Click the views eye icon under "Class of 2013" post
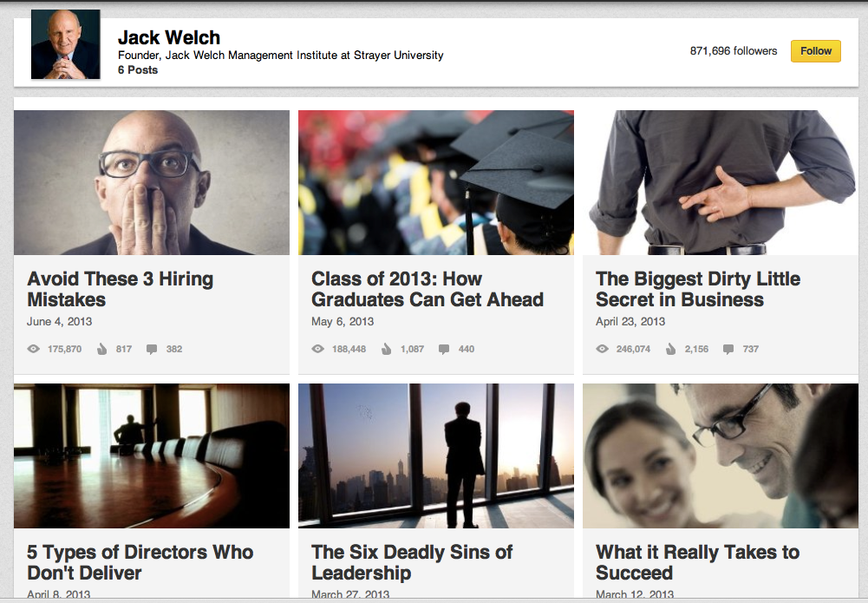 coord(317,349)
